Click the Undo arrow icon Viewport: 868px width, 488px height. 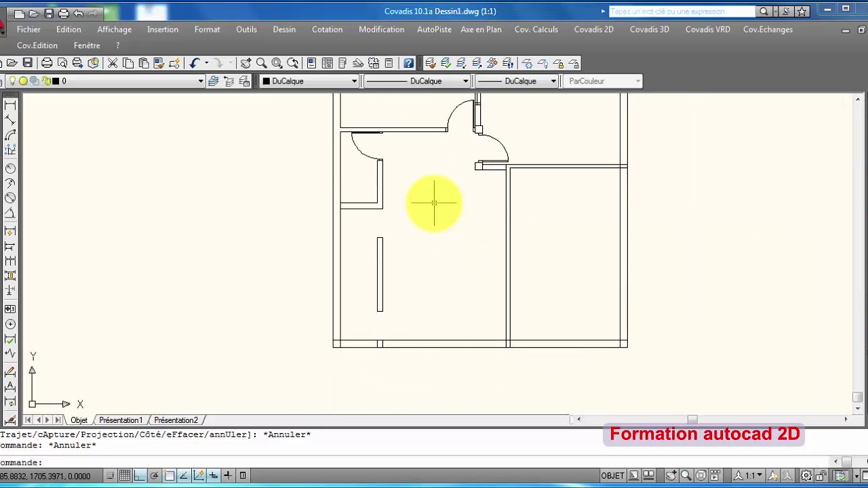pyautogui.click(x=195, y=63)
